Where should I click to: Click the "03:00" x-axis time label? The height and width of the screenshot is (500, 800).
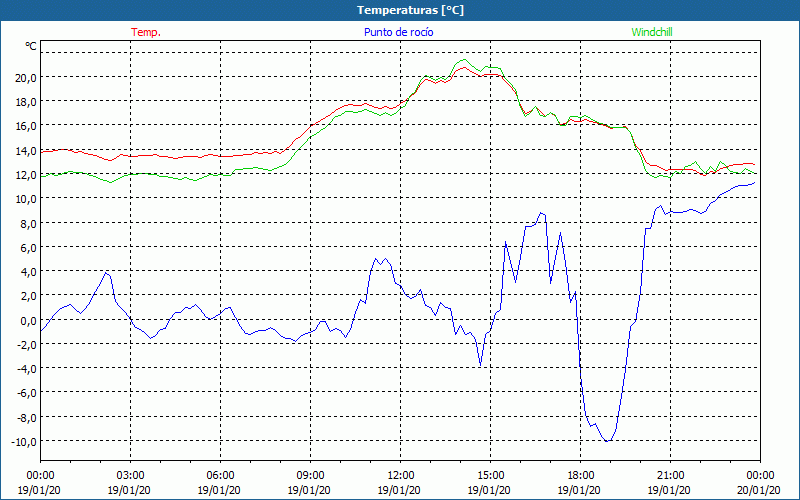tap(130, 476)
